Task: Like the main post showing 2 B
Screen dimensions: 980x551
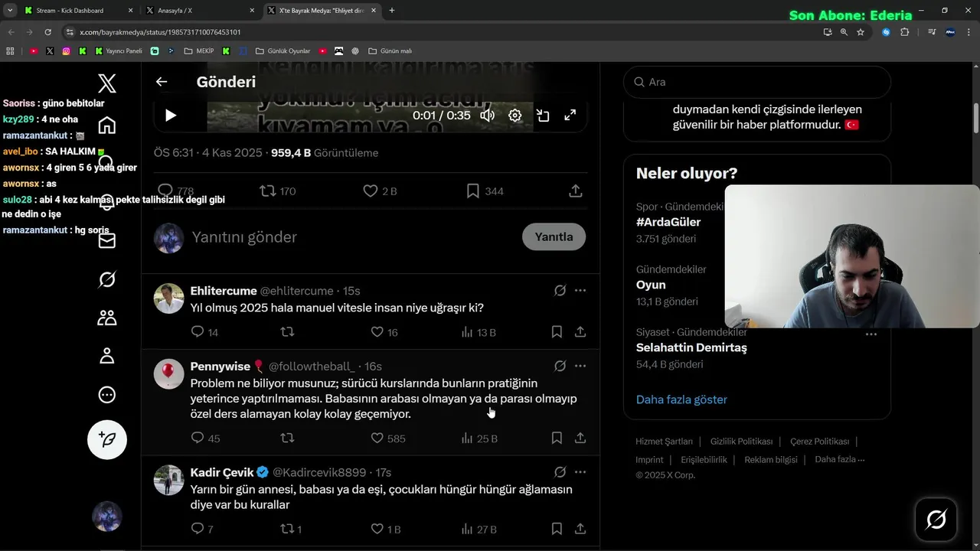Action: [x=380, y=191]
